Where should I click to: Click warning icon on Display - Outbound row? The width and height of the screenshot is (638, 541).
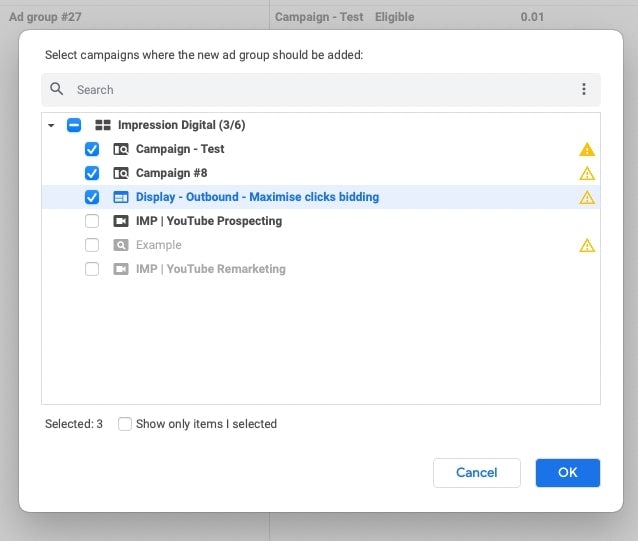click(x=587, y=197)
